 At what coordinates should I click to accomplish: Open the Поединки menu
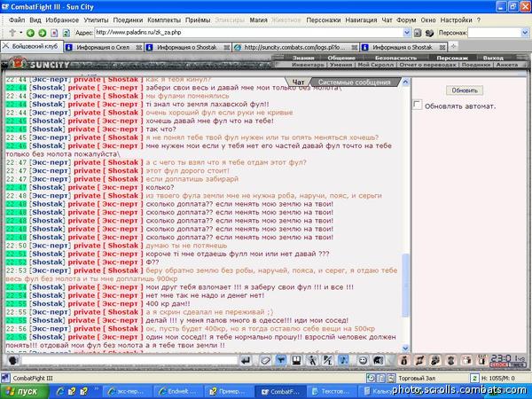(128, 20)
